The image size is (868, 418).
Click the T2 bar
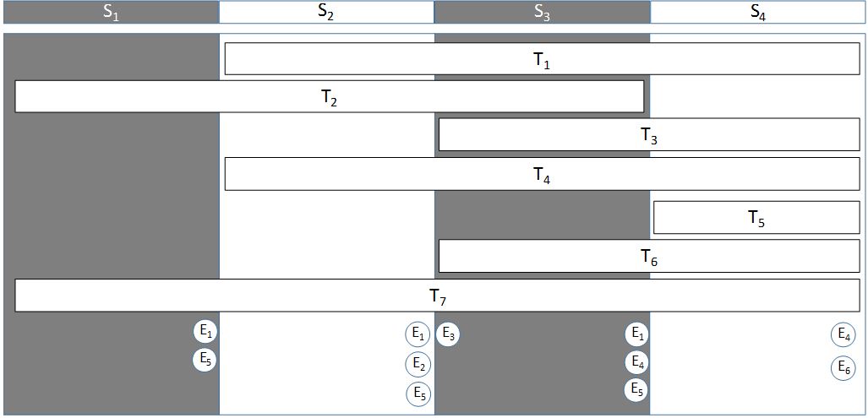tap(330, 96)
